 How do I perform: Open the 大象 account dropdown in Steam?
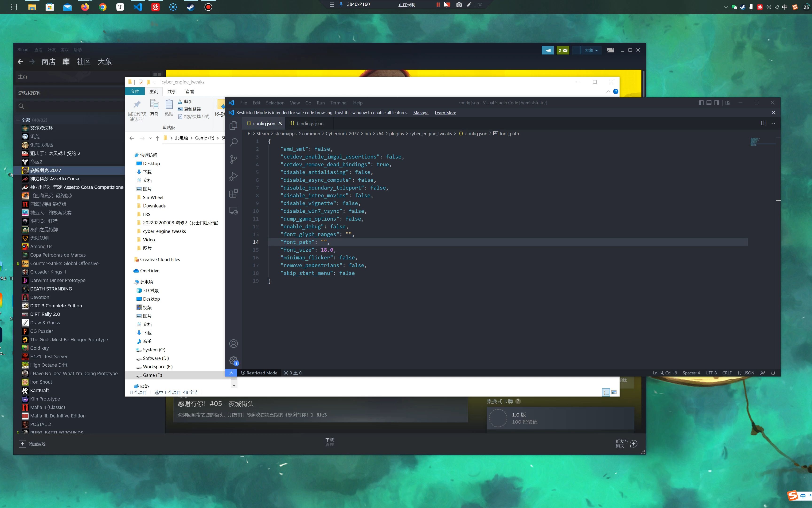pyautogui.click(x=591, y=50)
